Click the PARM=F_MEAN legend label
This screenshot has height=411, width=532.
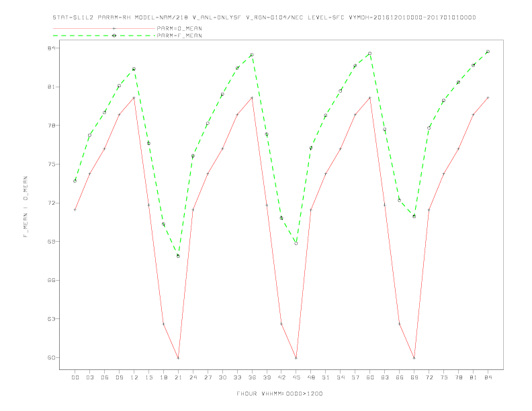tap(179, 36)
